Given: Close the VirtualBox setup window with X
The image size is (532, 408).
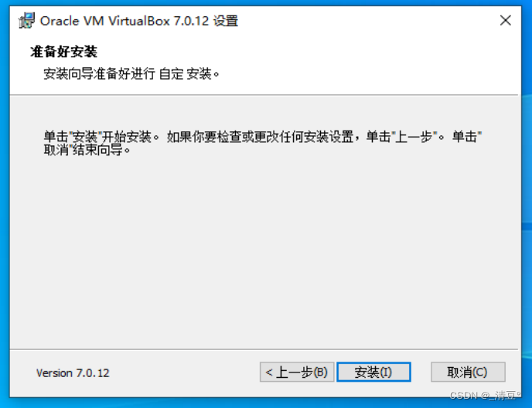Looking at the screenshot, I should point(506,21).
